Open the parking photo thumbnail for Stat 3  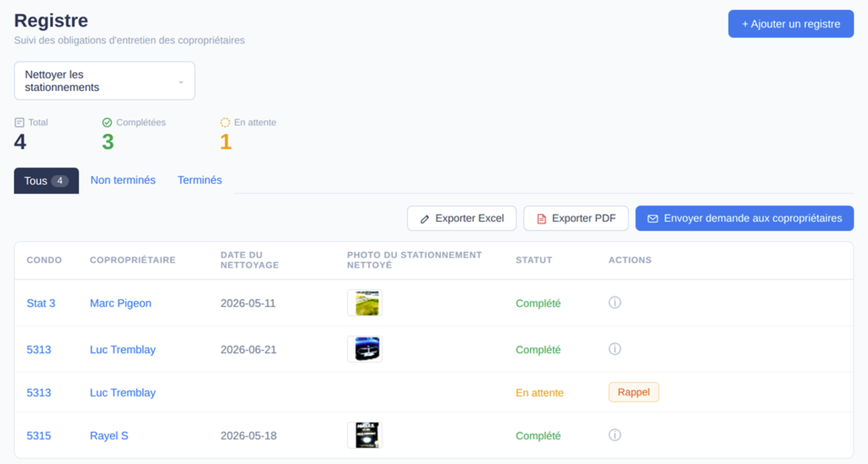point(365,303)
